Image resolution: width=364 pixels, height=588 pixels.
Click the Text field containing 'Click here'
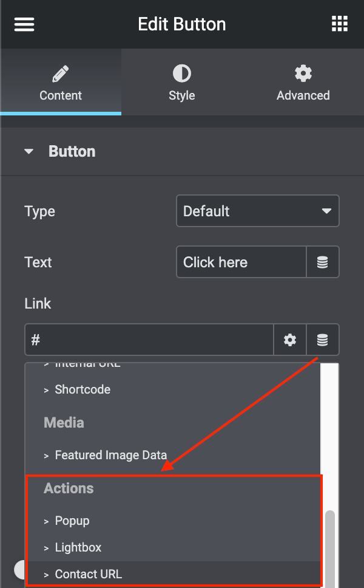click(241, 262)
